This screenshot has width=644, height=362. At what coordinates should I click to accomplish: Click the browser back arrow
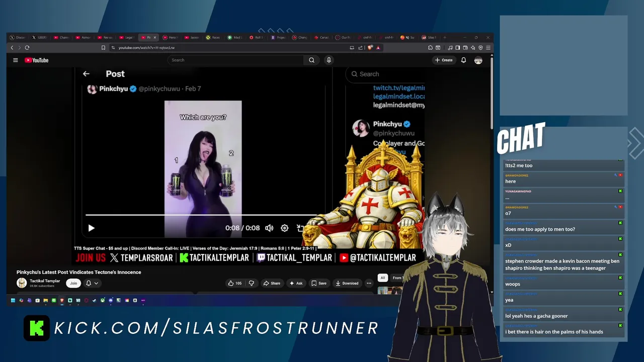(12, 48)
